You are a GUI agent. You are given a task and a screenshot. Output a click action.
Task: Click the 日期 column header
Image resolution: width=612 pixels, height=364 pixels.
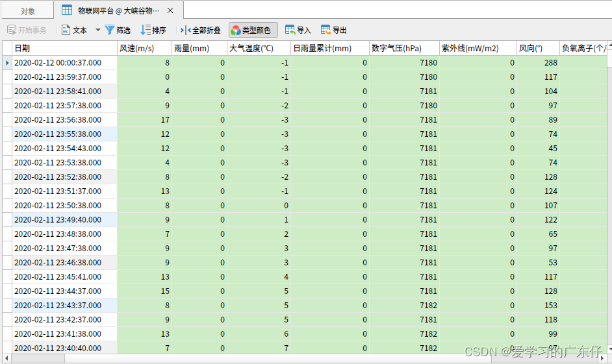click(x=64, y=48)
